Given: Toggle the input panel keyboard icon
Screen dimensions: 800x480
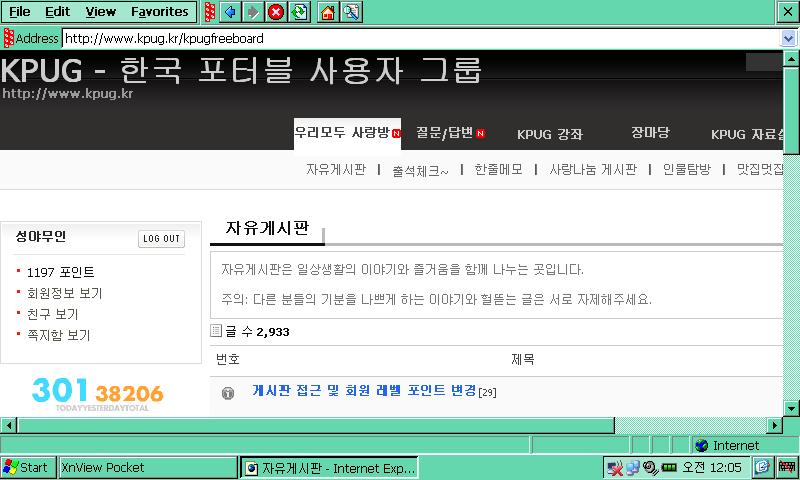Looking at the screenshot, I should click(x=787, y=467).
